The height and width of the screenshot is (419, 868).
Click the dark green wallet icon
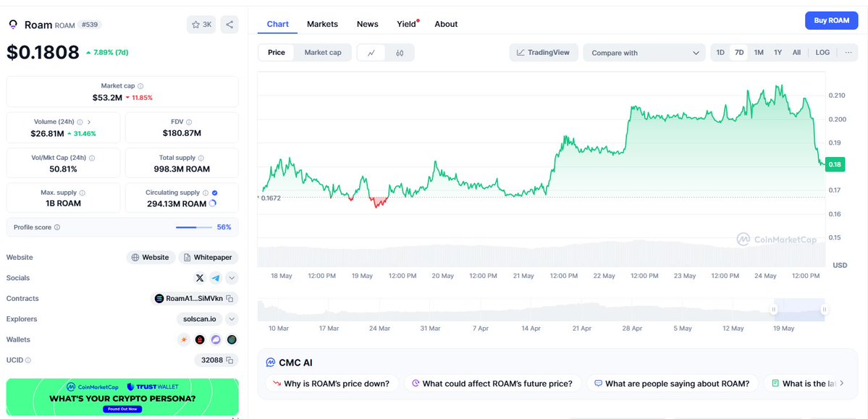[232, 339]
